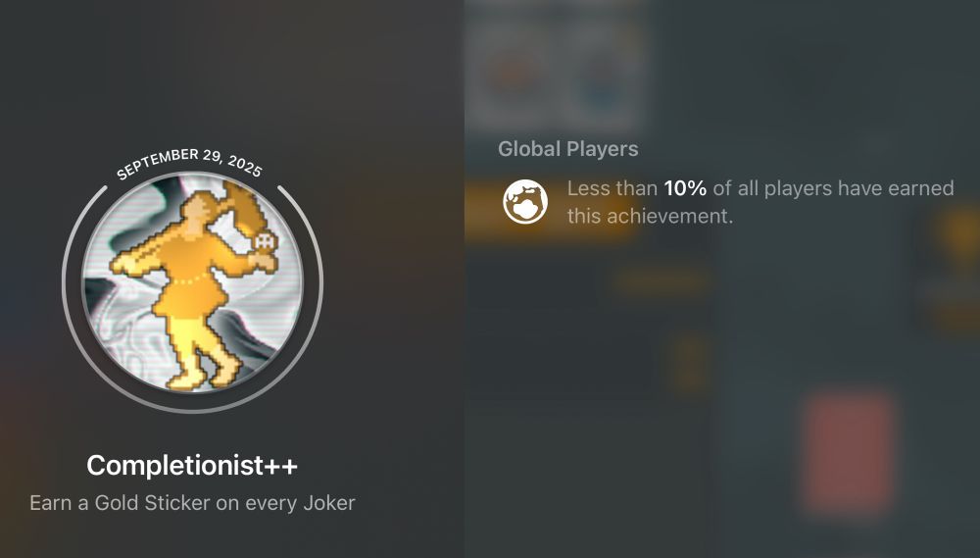Click the blurred yellow bar behind globe
The width and height of the screenshot is (980, 558).
click(550, 211)
